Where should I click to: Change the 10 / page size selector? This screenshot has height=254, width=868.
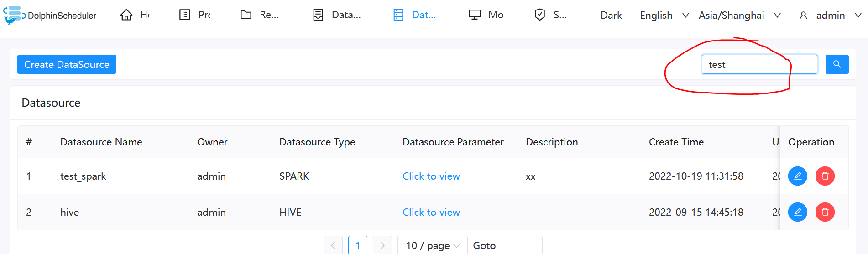[432, 245]
